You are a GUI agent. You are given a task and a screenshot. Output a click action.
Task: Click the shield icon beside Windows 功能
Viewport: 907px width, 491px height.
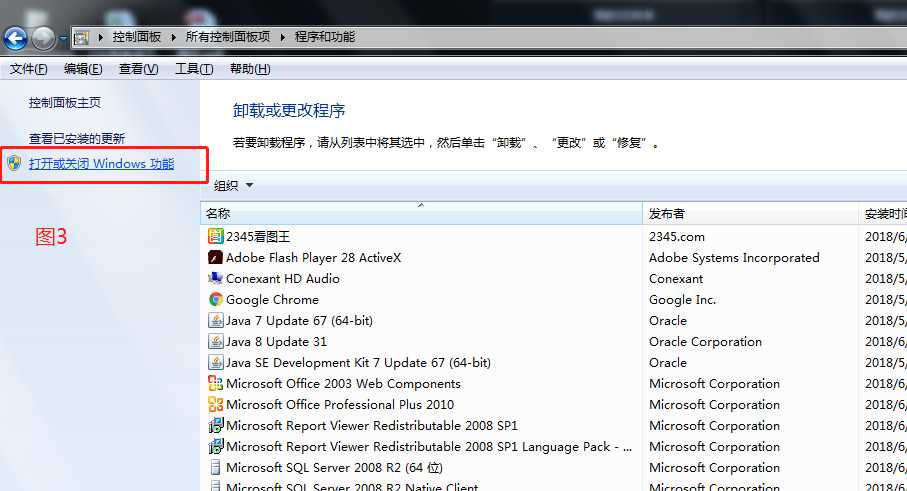tap(14, 163)
